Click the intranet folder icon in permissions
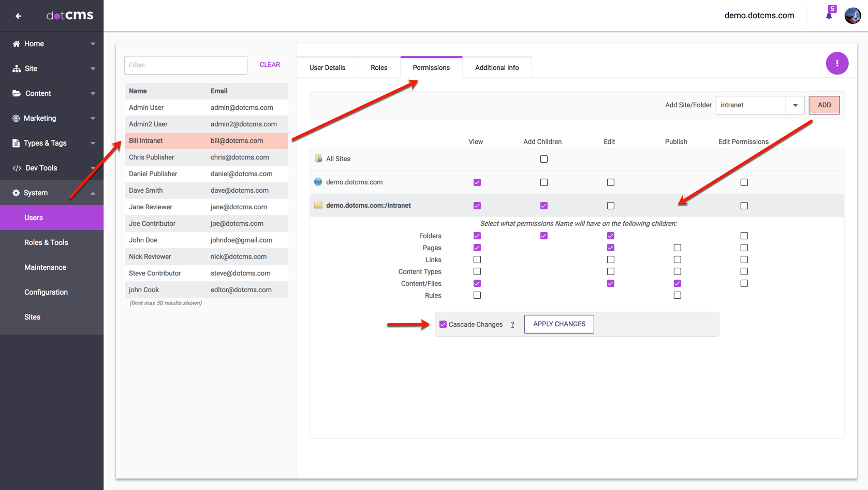Screen dimensions: 868x490 318,205
